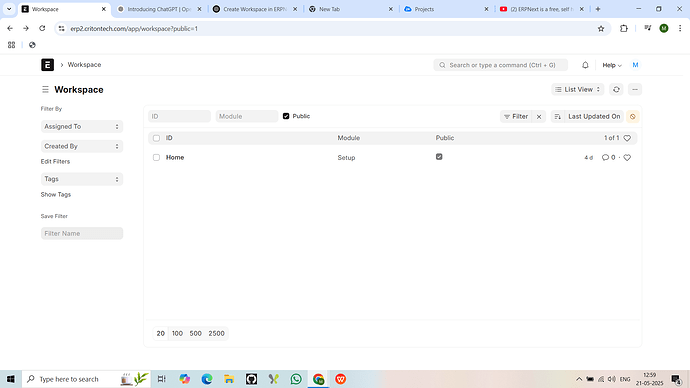Viewport: 690px width, 388px height.
Task: Like the Home row heart icon
Action: click(627, 157)
